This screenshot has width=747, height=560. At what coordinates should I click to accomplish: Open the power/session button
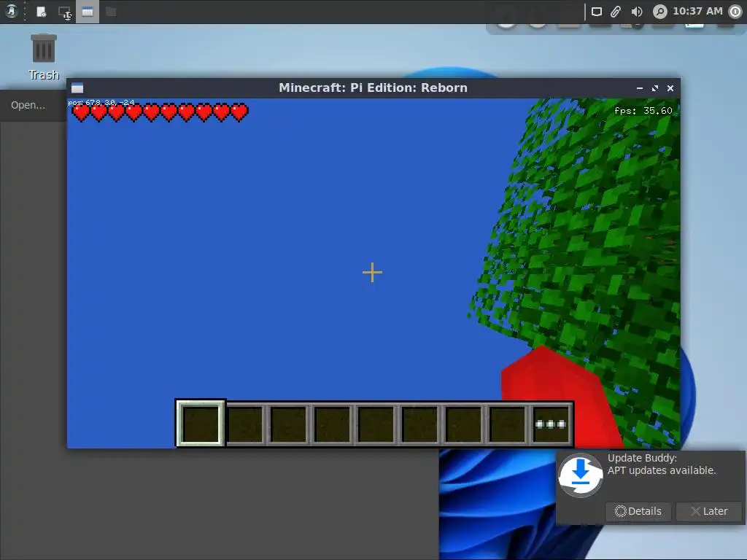tap(735, 12)
